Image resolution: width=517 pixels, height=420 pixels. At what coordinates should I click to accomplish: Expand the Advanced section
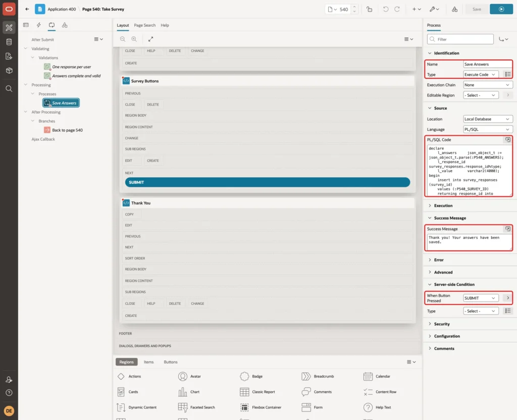tap(430, 272)
